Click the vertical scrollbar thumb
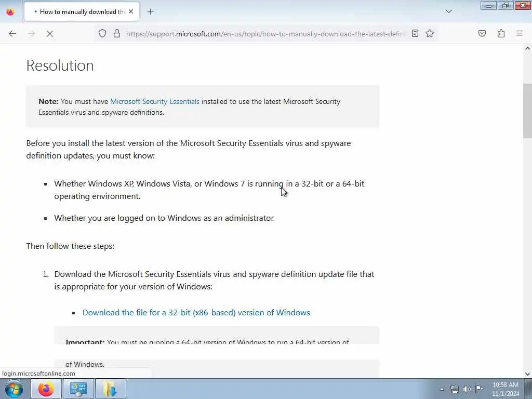532x399 pixels. [x=527, y=111]
